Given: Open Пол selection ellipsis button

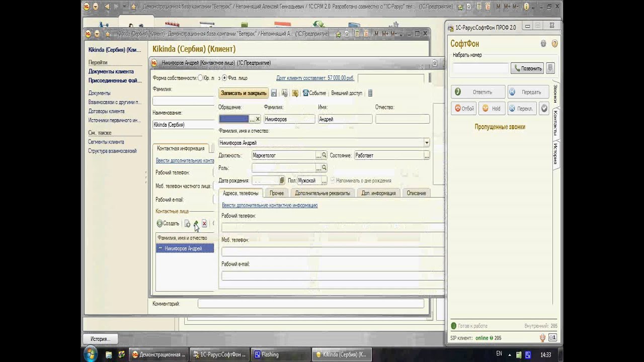Looking at the screenshot, I should click(x=324, y=180).
